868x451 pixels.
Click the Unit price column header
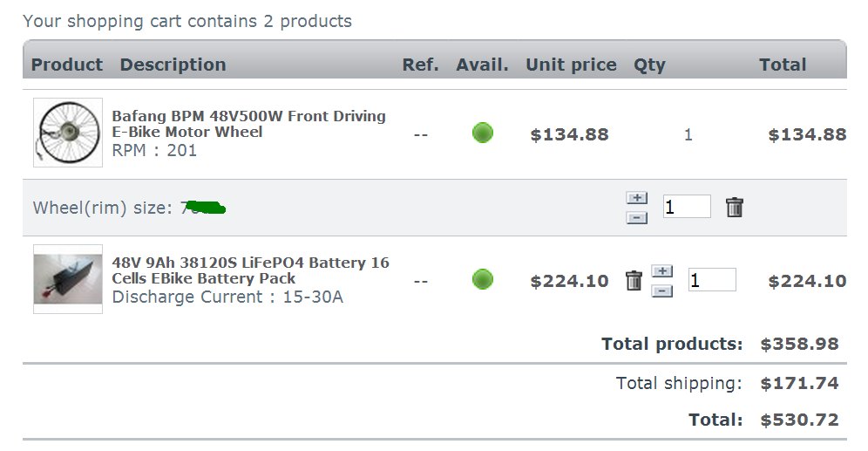click(x=571, y=65)
